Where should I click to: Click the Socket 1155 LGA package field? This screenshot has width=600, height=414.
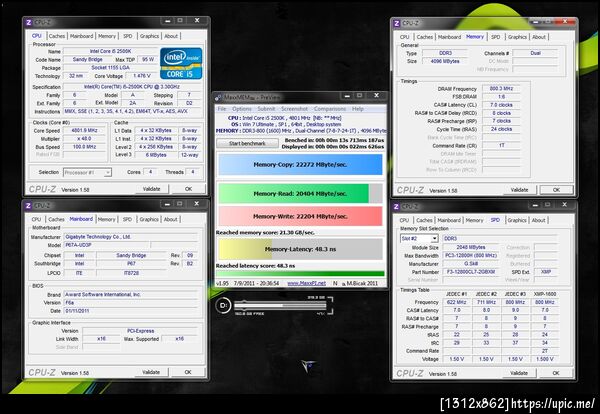(x=111, y=68)
